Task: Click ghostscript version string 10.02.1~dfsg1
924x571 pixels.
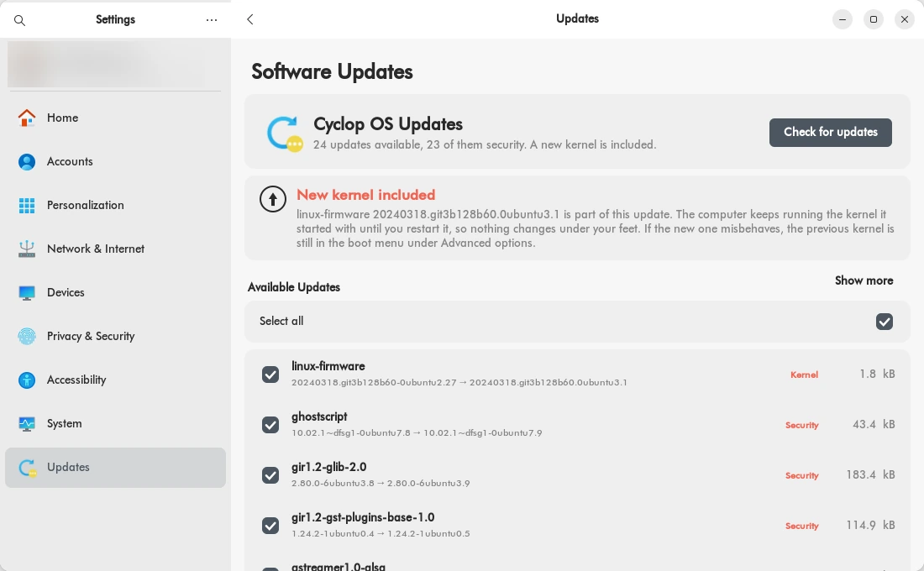Action: 417,433
